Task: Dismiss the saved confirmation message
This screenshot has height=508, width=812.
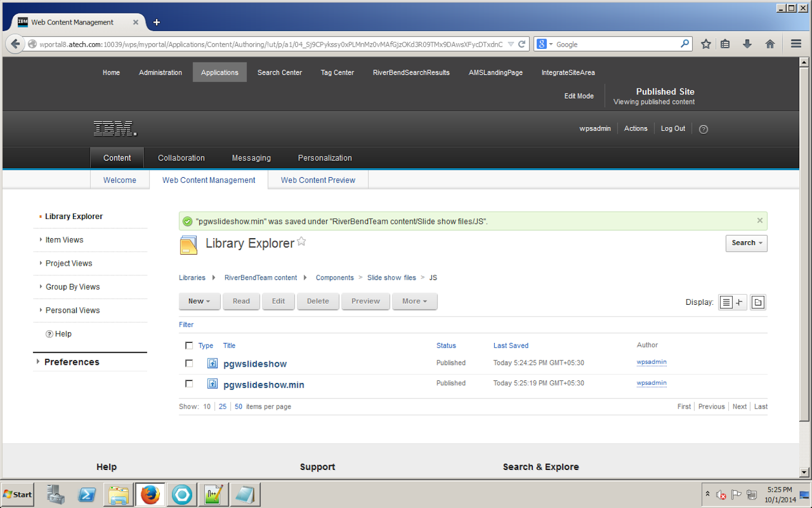Action: [x=760, y=220]
